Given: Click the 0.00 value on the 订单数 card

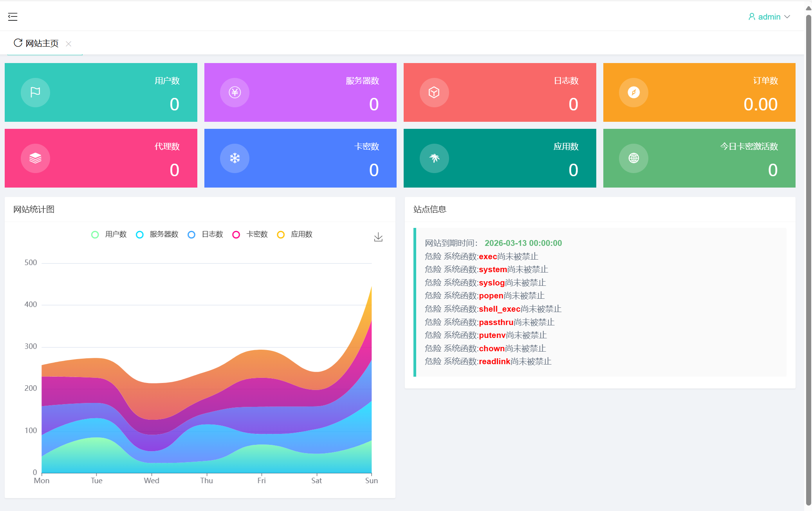Looking at the screenshot, I should point(760,105).
